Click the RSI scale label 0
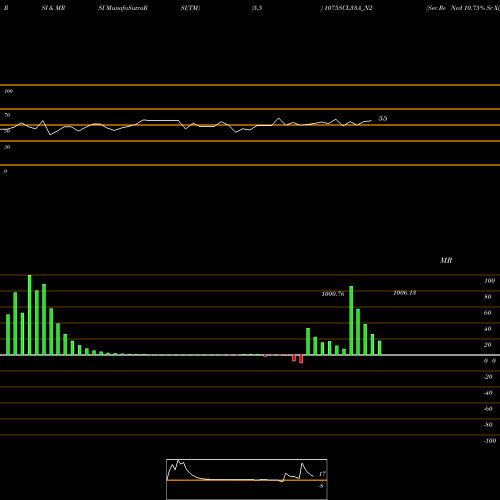500x500 pixels. (5, 171)
